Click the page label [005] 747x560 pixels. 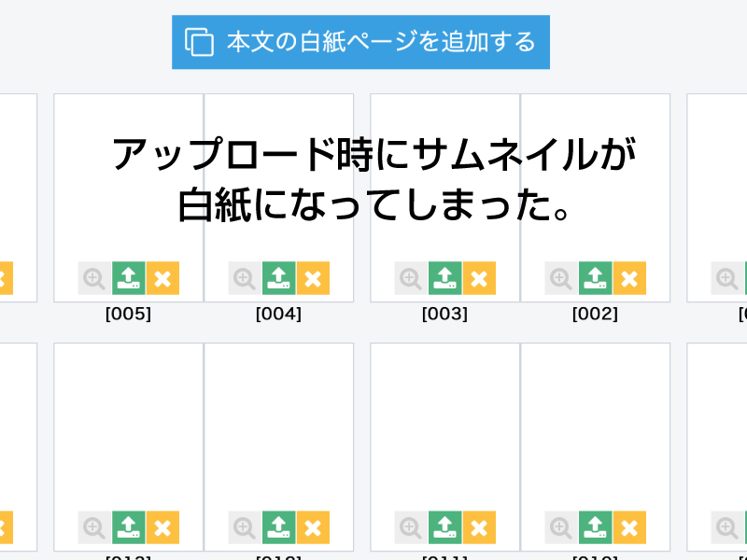pos(128,314)
